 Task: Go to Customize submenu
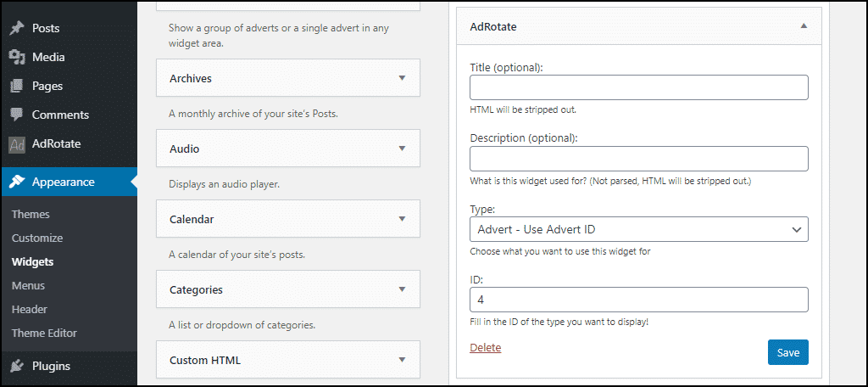click(x=37, y=238)
